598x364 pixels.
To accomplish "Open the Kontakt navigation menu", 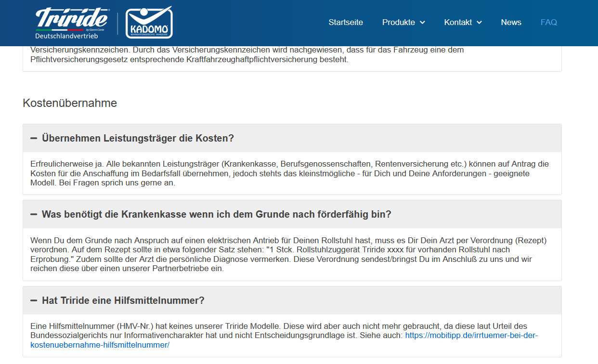I will click(x=458, y=22).
